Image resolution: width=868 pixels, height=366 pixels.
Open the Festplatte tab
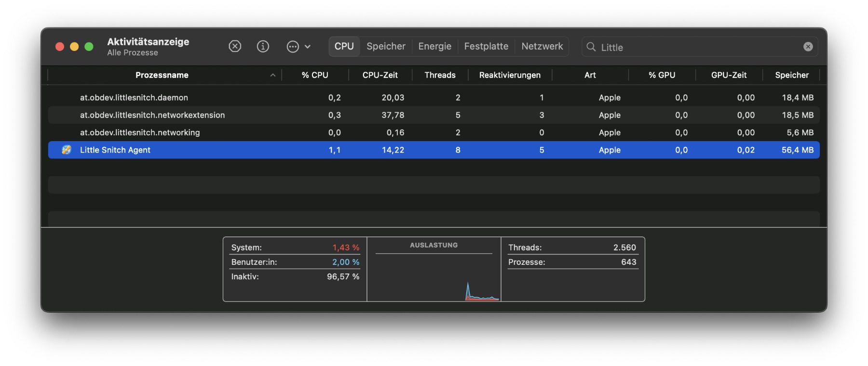click(x=486, y=46)
